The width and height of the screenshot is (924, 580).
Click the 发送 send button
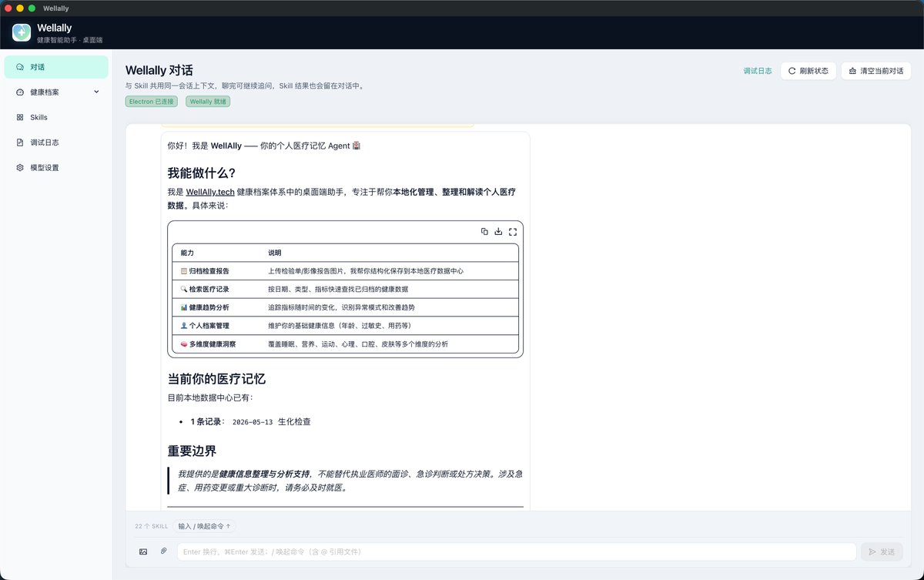coord(882,552)
